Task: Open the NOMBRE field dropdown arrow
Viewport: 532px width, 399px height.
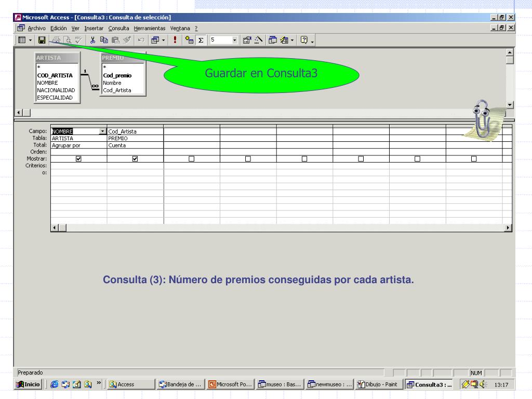Action: [x=102, y=131]
